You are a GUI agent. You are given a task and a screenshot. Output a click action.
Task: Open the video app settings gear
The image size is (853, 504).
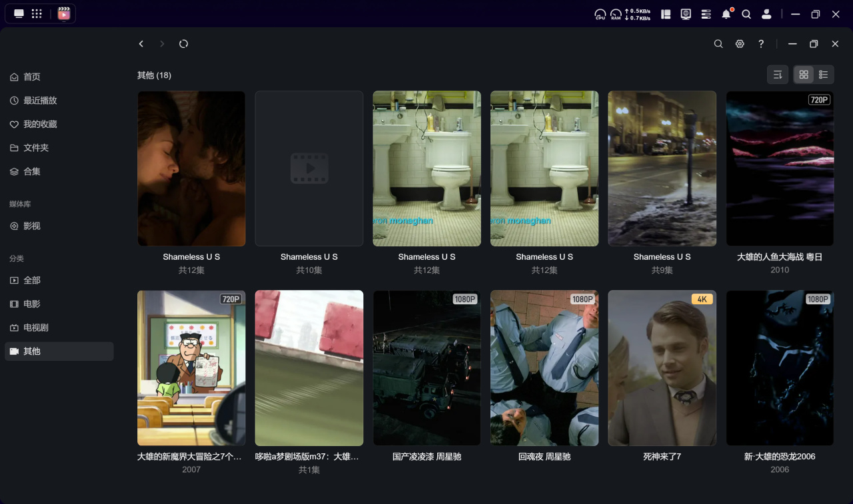tap(740, 44)
